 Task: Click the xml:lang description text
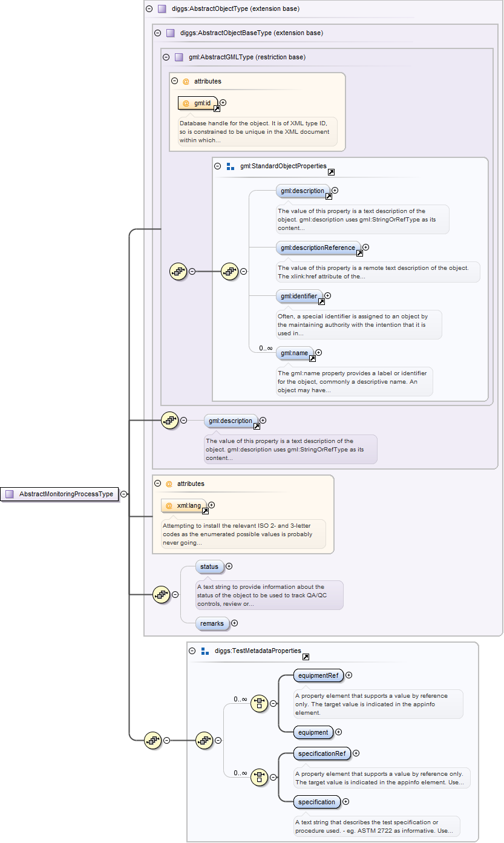tap(243, 534)
